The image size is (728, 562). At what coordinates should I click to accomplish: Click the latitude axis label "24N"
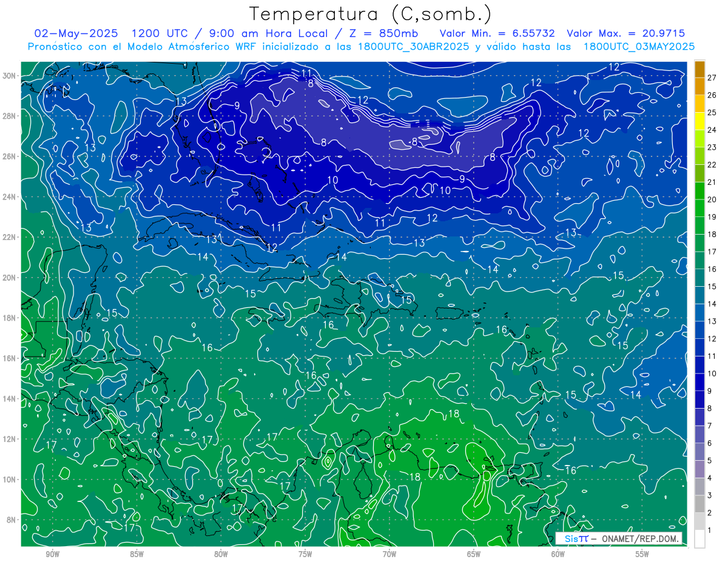[x=10, y=196]
